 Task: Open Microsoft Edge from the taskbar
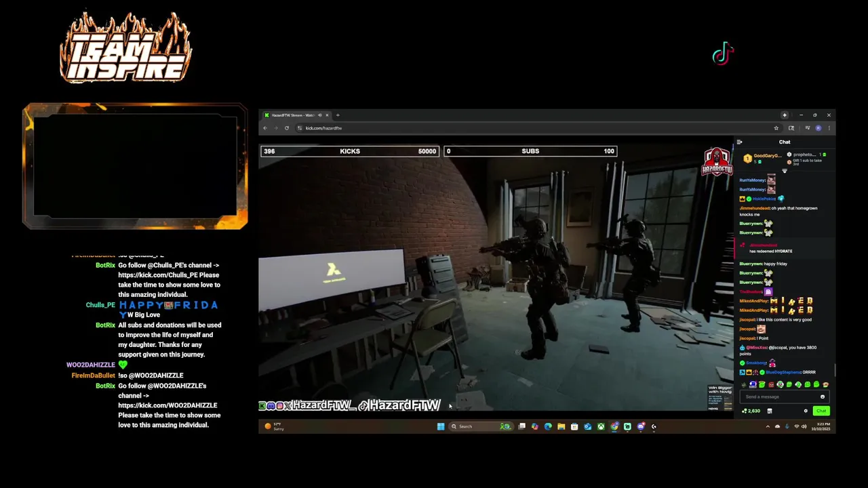tap(548, 426)
